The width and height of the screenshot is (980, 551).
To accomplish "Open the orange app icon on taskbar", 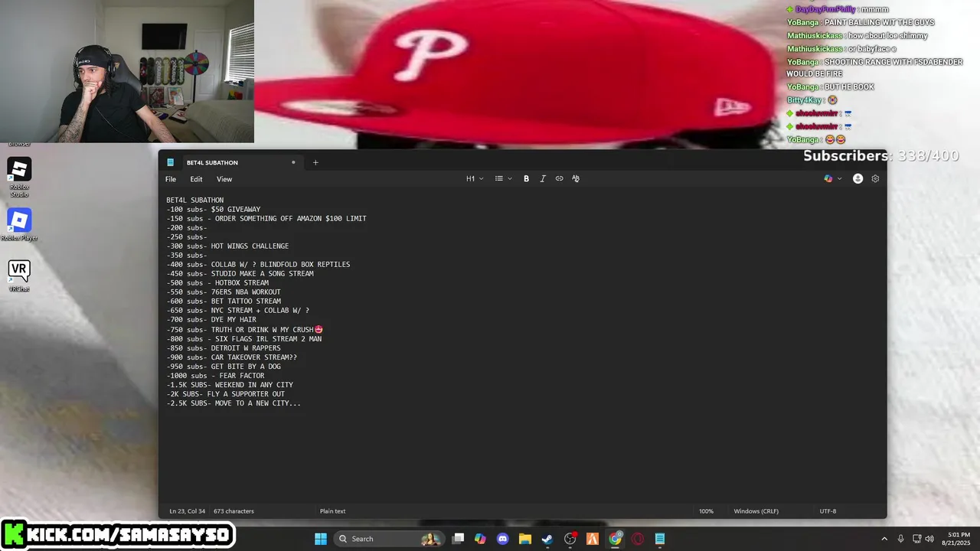I will 593,539.
